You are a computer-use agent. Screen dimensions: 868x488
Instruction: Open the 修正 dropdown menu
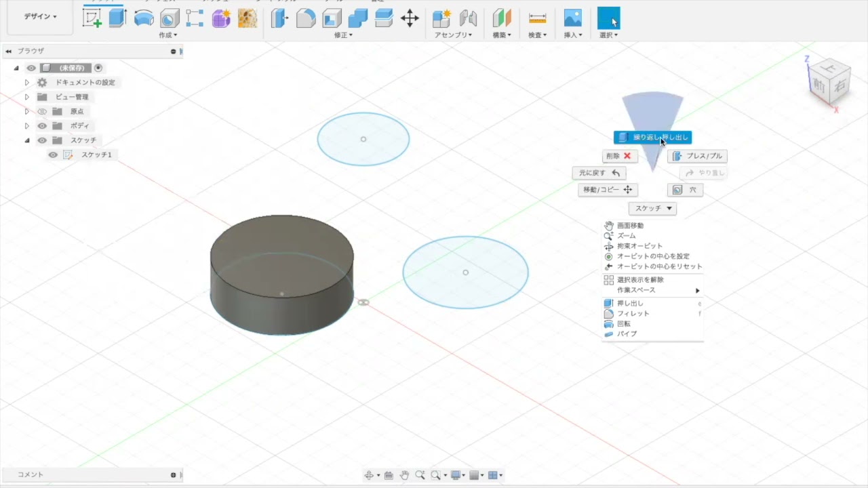coord(344,35)
